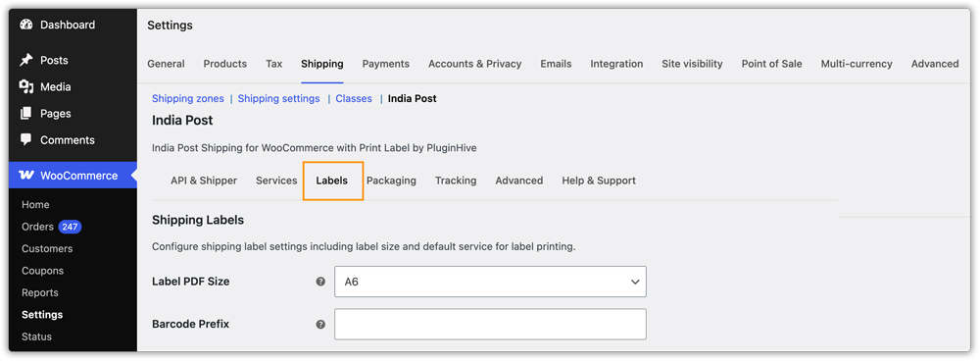Open Status in the WooCommerce submenu

coord(36,336)
